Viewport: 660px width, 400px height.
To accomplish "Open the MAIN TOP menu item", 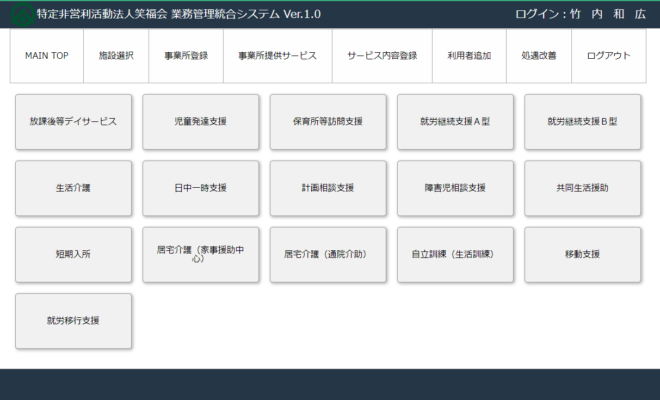I will click(x=47, y=56).
